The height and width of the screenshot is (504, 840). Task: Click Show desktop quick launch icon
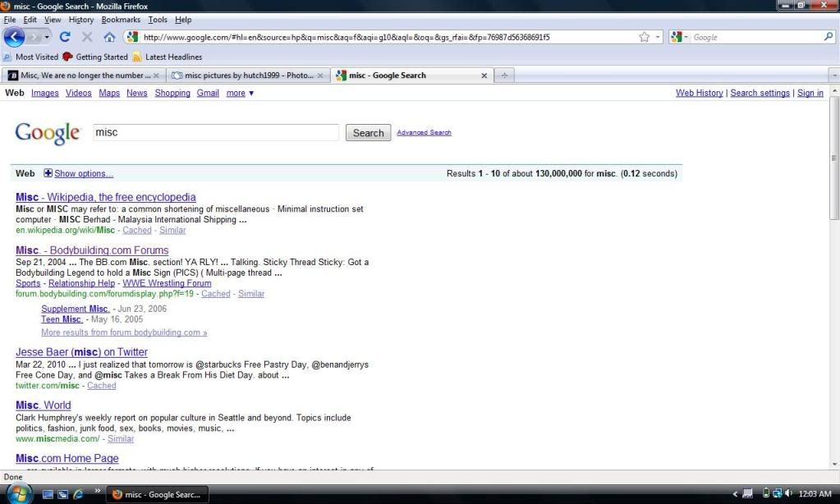click(x=48, y=494)
